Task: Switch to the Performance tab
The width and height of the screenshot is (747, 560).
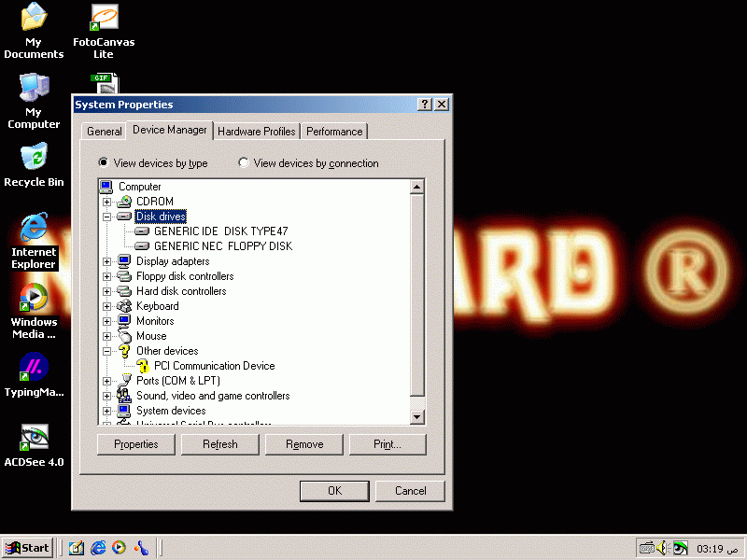Action: [334, 132]
